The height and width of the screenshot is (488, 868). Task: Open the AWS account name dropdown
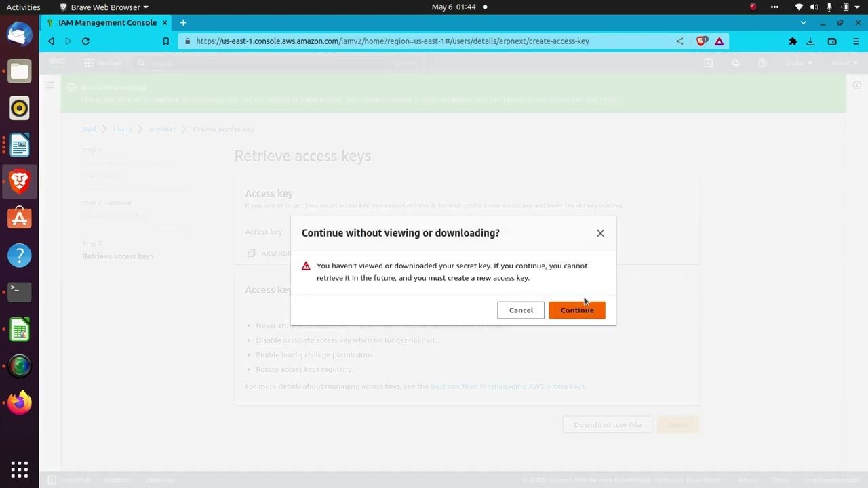click(x=844, y=63)
